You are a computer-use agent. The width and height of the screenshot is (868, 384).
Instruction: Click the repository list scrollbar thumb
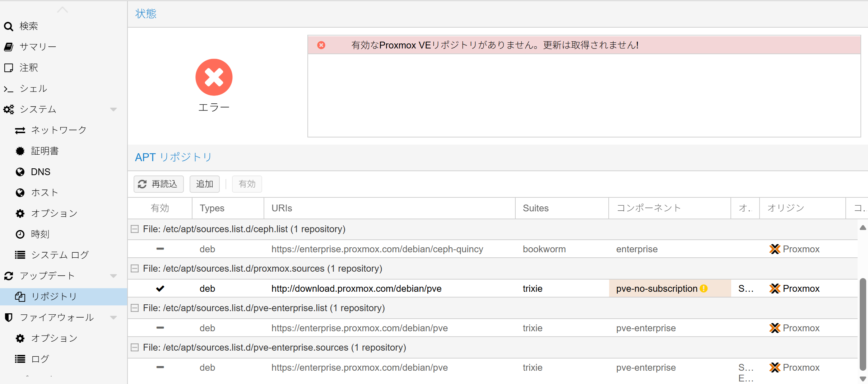pyautogui.click(x=863, y=324)
